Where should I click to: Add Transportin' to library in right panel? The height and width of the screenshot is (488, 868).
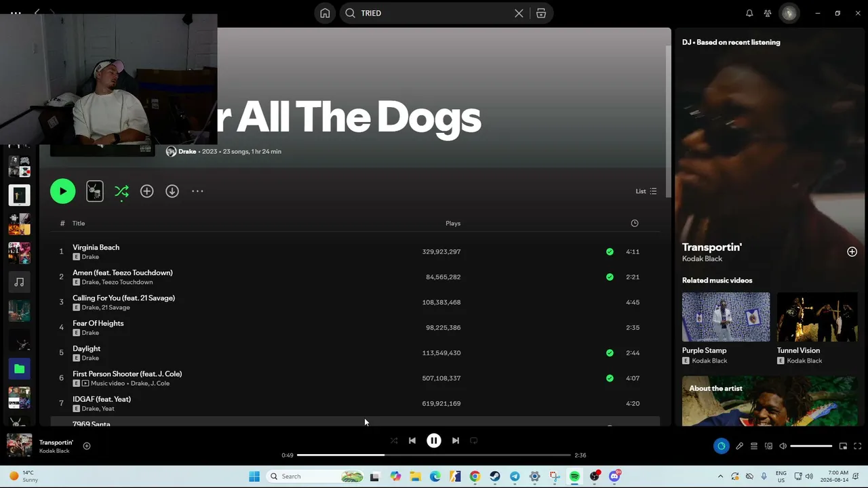tap(852, 251)
